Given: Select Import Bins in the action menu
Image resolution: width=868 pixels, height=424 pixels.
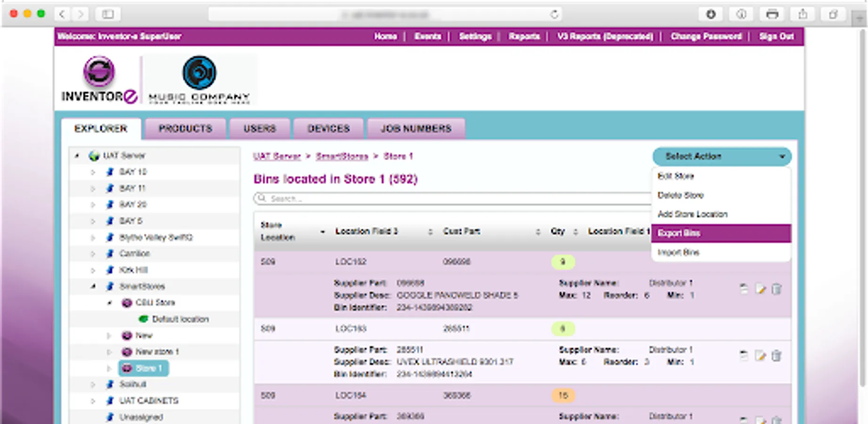Looking at the screenshot, I should (721, 253).
